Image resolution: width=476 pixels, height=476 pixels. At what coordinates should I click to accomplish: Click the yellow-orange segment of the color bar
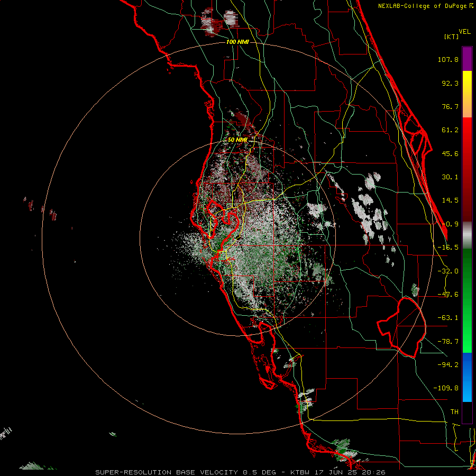point(467,94)
